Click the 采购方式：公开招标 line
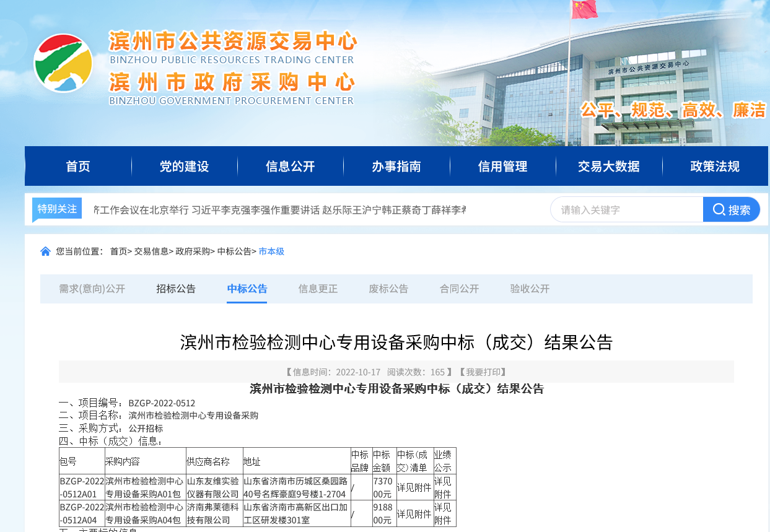 [111, 429]
